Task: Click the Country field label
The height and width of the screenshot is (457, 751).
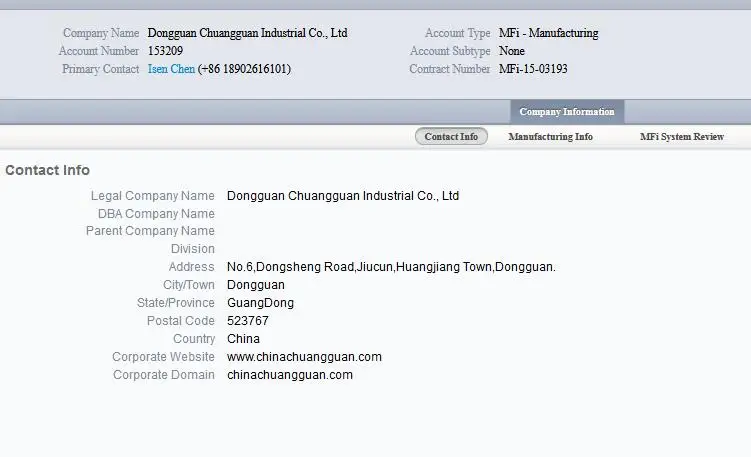Action: [x=194, y=339]
